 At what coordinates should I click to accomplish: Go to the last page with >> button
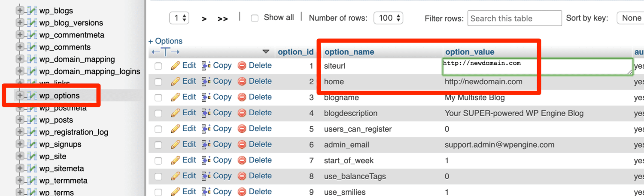point(222,18)
